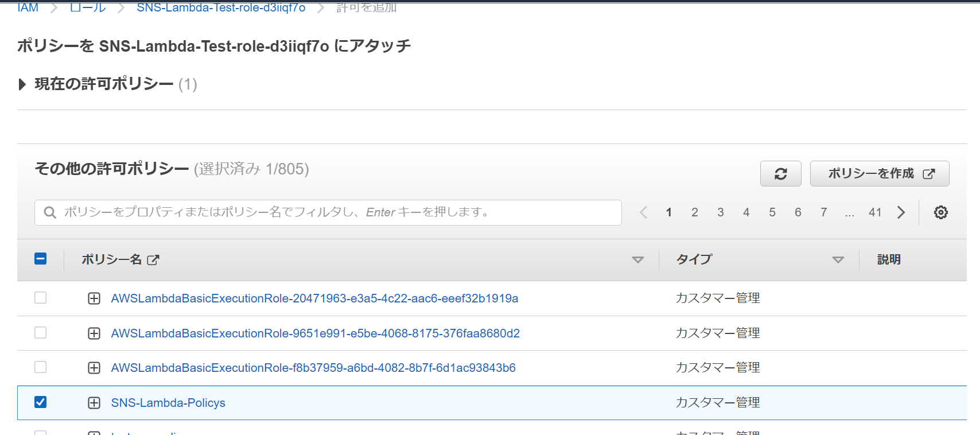Open SNS-Lambda-Policys policy link
This screenshot has height=435, width=980.
(168, 403)
